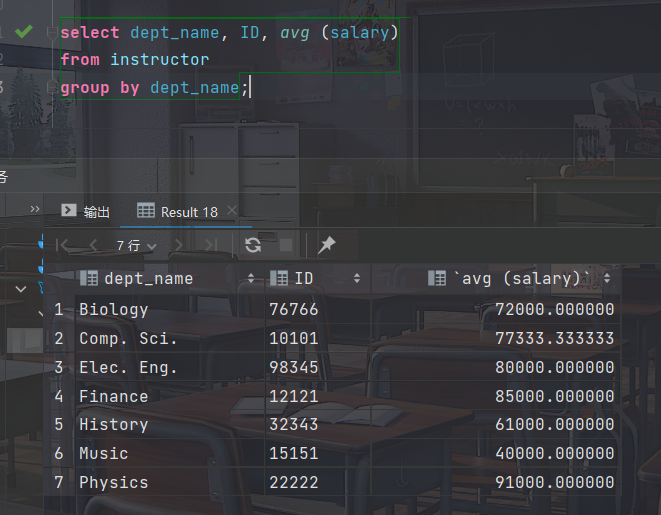Collapse the tree chevron in left panel
This screenshot has height=515, width=661.
21,289
